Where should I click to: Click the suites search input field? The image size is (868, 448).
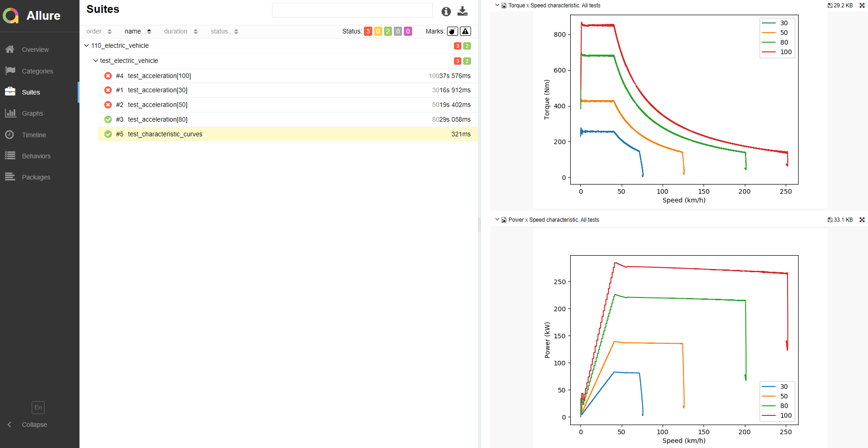tap(352, 10)
